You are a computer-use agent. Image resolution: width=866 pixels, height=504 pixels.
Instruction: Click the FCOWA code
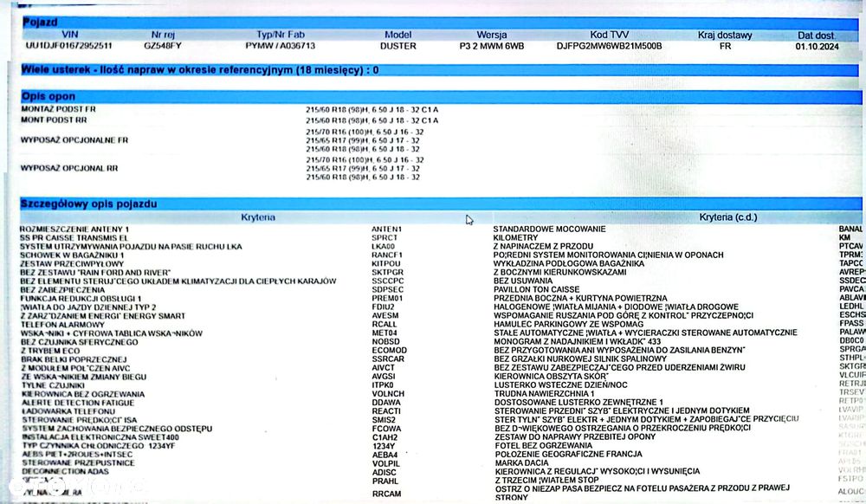[x=386, y=429]
